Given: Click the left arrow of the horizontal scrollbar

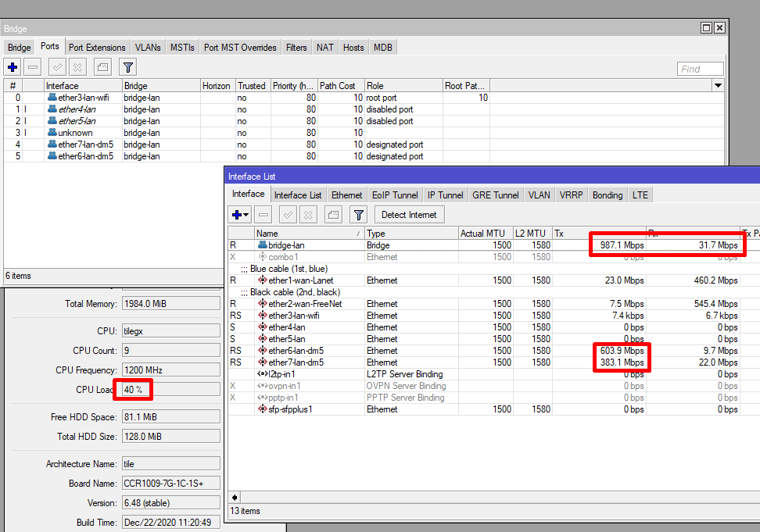Looking at the screenshot, I should pos(234,497).
